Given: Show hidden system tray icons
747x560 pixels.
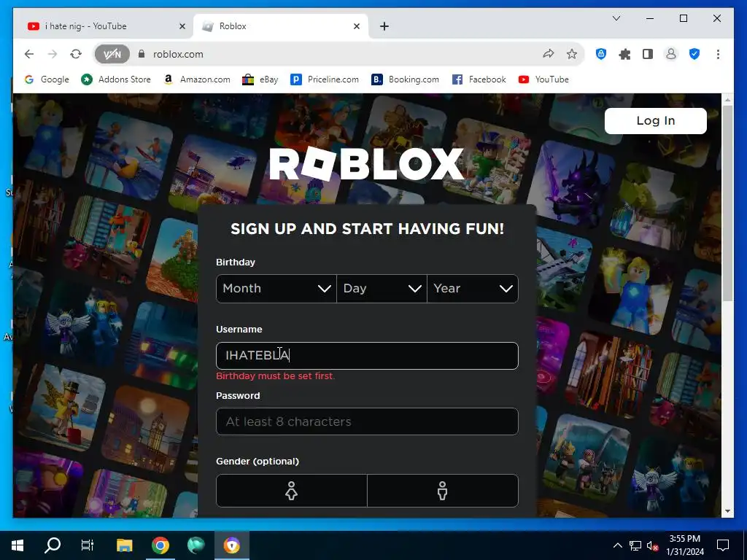Looking at the screenshot, I should [x=617, y=545].
